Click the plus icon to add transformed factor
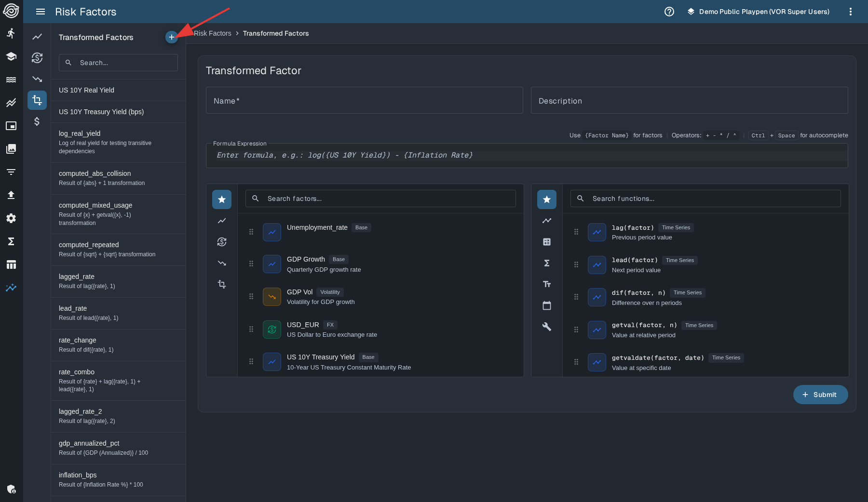Screen dimensions: 868x502 click(x=171, y=37)
